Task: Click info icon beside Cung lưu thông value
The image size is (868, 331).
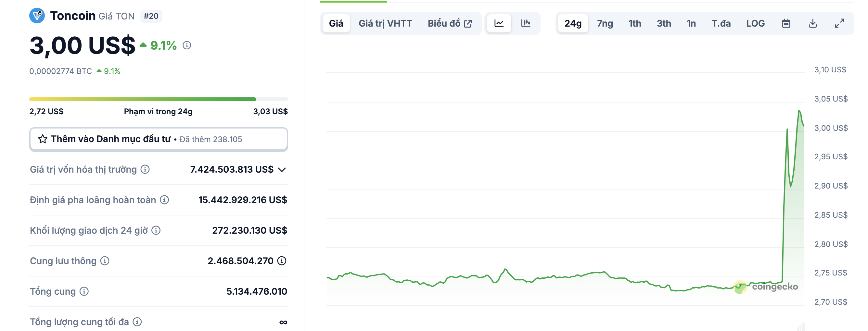Action: click(282, 261)
